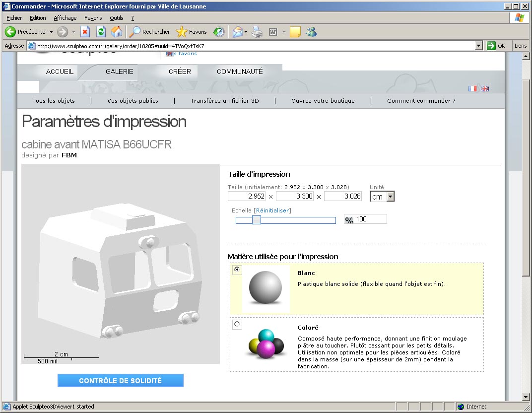Expand the address bar URL dropdown
This screenshot has height=413, width=532.
pos(478,46)
